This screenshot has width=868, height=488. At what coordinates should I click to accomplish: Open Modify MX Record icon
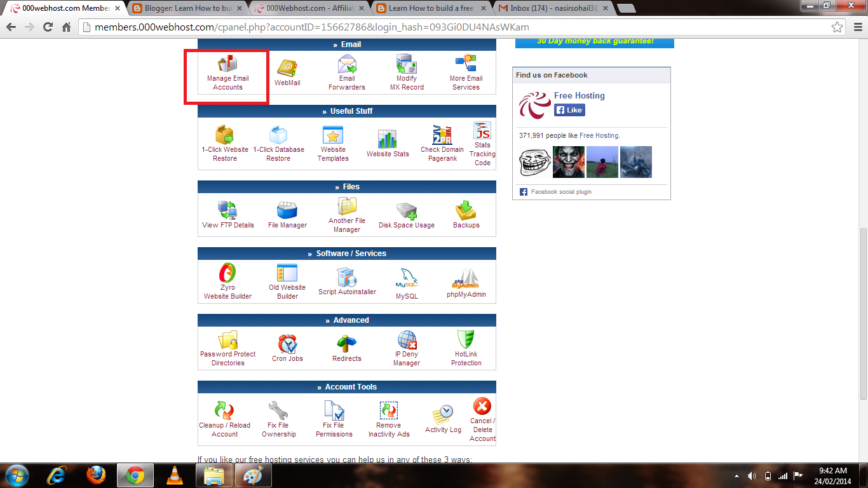(x=407, y=64)
